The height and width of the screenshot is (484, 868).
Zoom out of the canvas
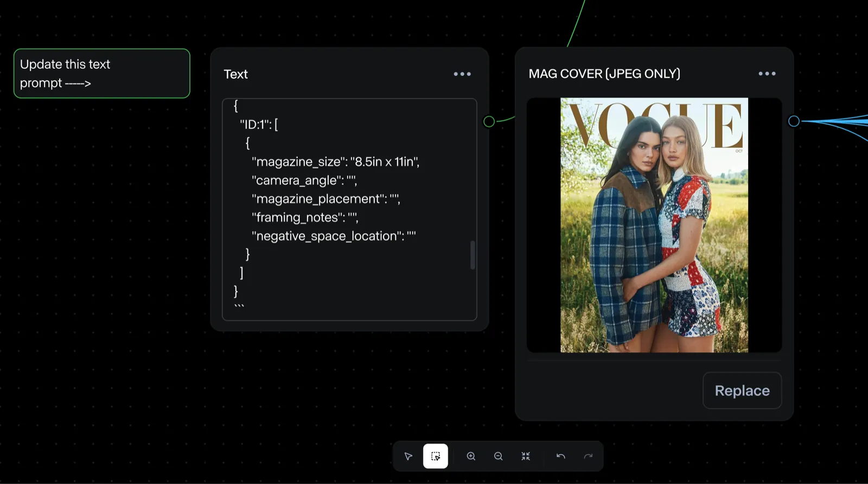coord(498,456)
